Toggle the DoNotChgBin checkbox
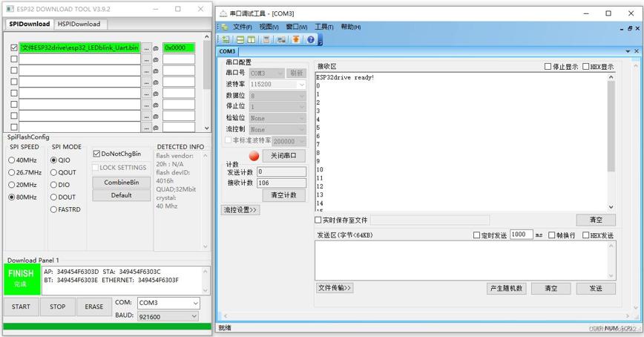Viewport: 644px width, 337px height. [96, 154]
